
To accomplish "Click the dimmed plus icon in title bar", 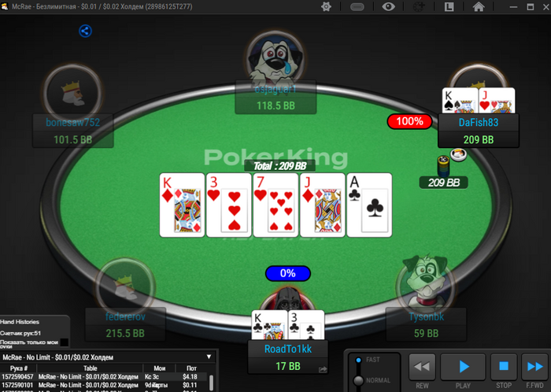I will [x=419, y=6].
